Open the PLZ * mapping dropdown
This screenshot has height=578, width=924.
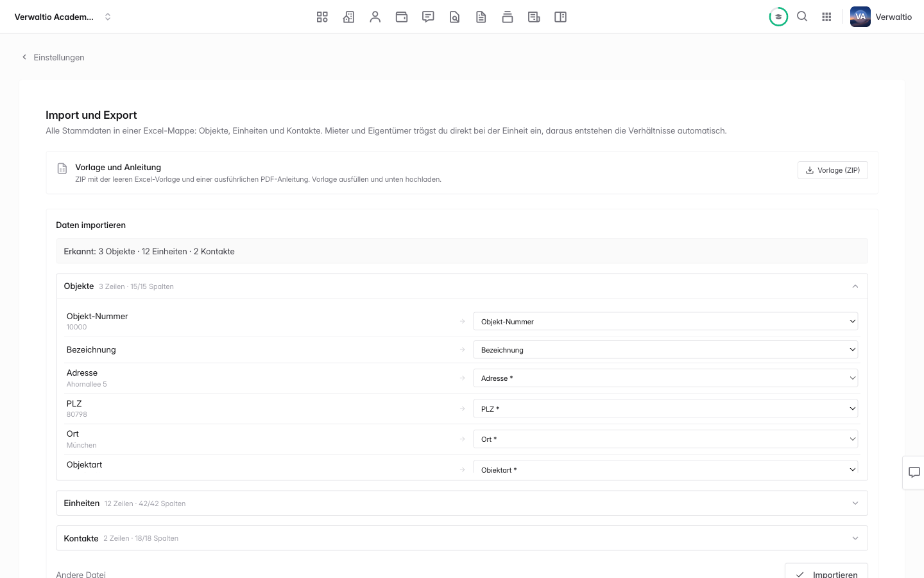(x=665, y=409)
